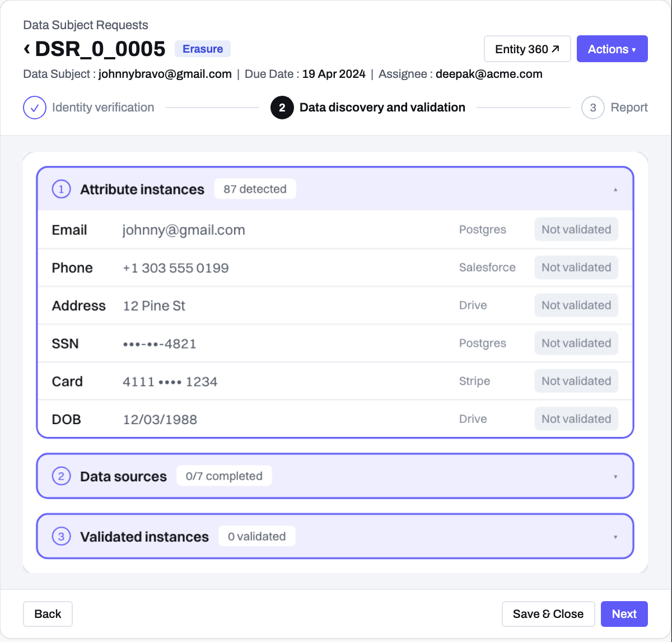Click Postgres source in the SSN row

(x=483, y=343)
